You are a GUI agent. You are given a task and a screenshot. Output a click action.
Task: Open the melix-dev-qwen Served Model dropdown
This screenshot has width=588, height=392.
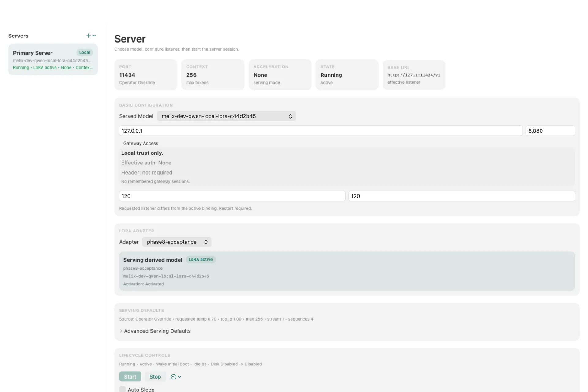coord(226,116)
